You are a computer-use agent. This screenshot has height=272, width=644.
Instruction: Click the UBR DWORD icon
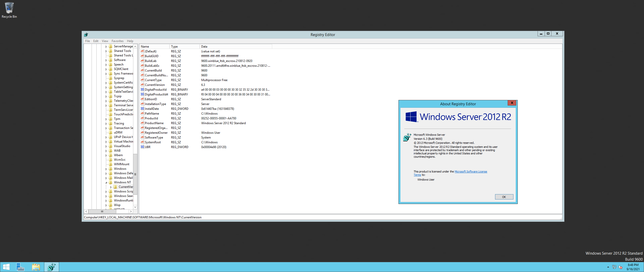click(142, 147)
